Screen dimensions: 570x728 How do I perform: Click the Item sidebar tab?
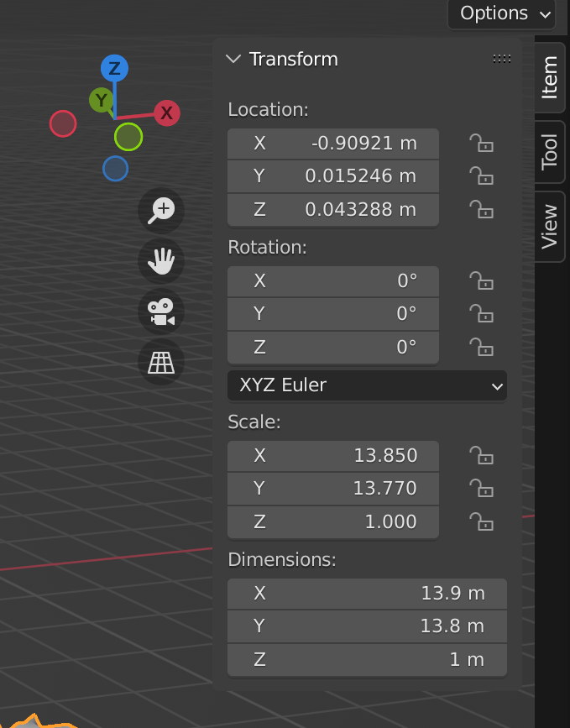pyautogui.click(x=550, y=77)
